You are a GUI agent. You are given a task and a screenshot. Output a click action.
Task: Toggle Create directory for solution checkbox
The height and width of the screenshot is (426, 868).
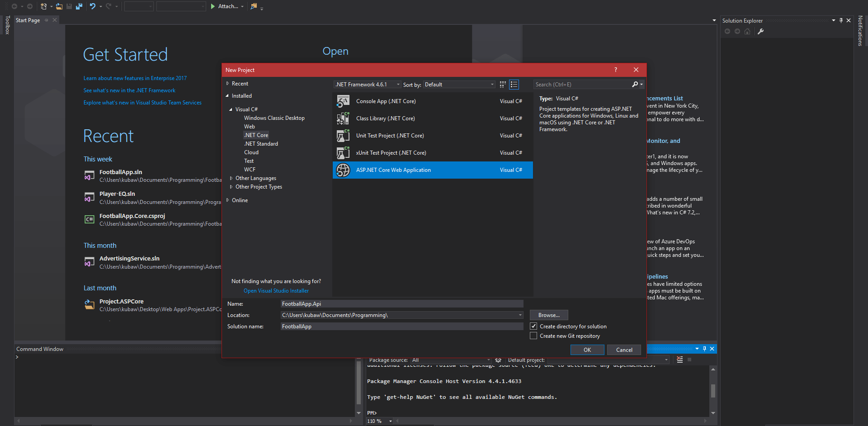coord(533,326)
